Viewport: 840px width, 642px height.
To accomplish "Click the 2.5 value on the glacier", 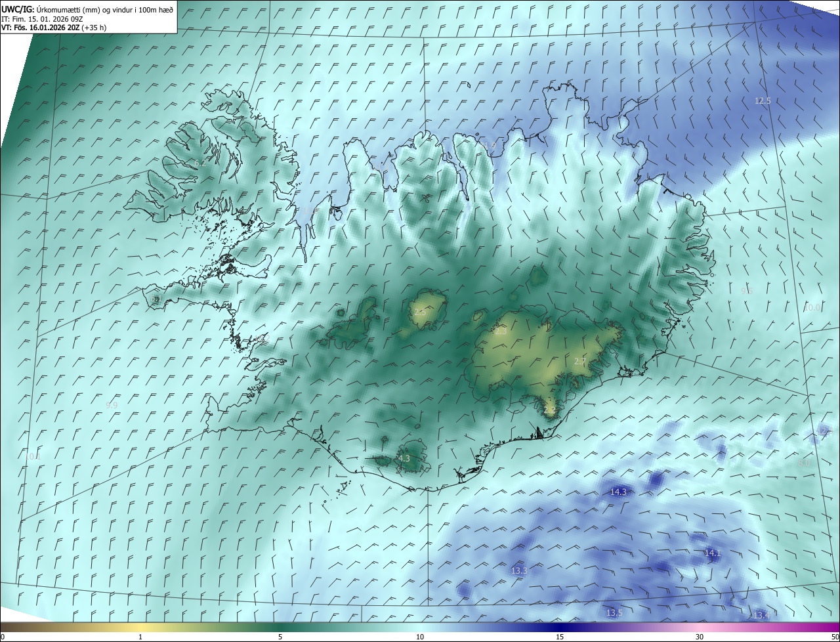I will coord(420,312).
